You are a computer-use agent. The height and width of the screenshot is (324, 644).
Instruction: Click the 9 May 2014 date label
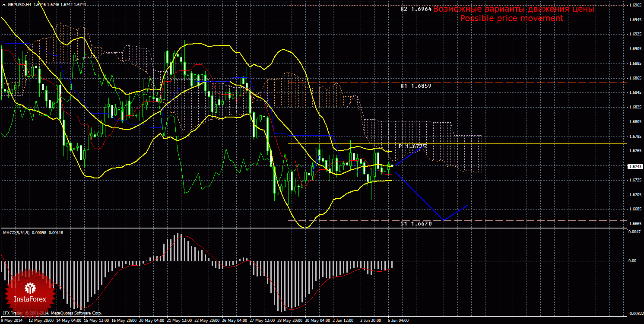12,321
